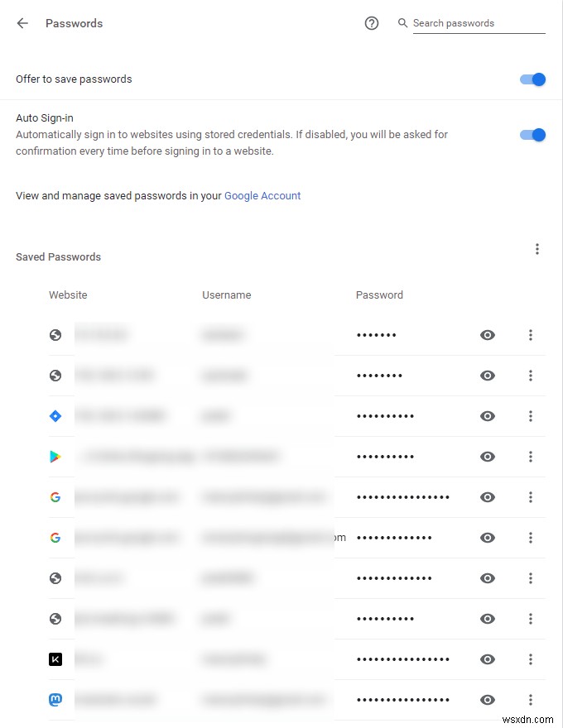This screenshot has width=563, height=728.
Task: Open the K entry's more options menu
Action: 531,659
